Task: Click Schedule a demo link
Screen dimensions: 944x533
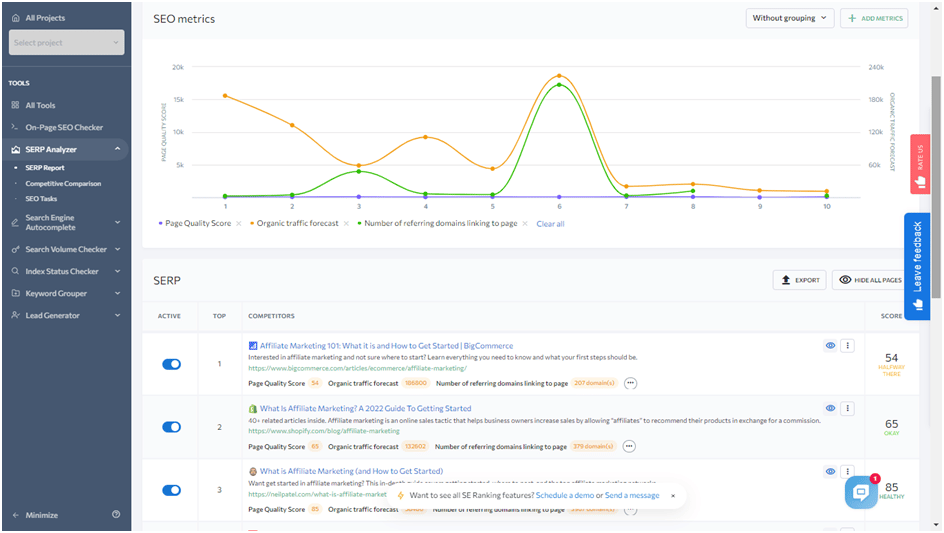Action: tap(565, 496)
